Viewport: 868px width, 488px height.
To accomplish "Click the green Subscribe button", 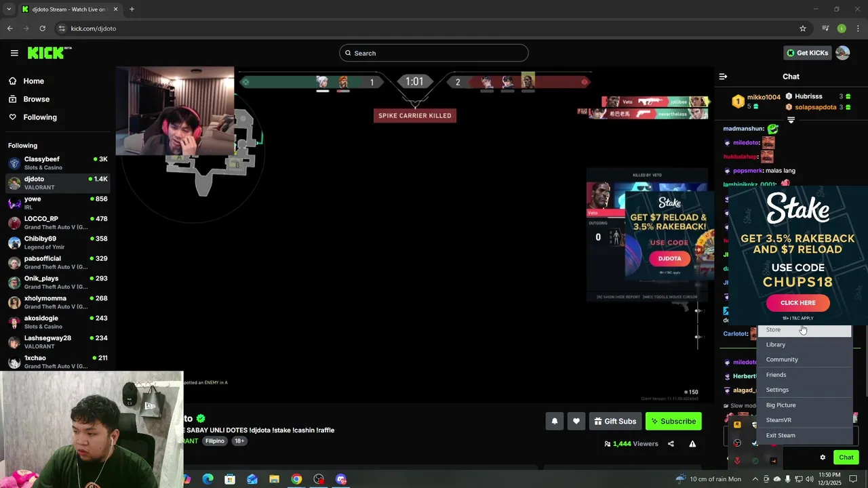I will click(x=673, y=421).
